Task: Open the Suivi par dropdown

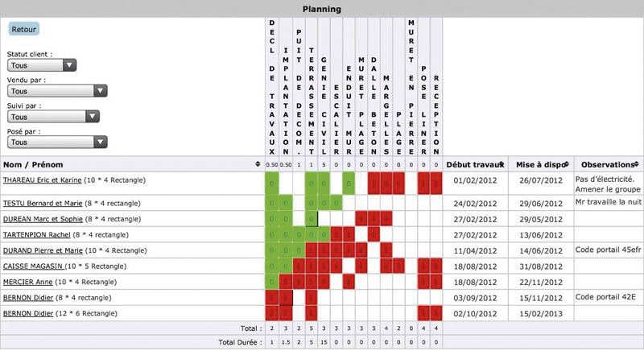Action: (x=53, y=117)
